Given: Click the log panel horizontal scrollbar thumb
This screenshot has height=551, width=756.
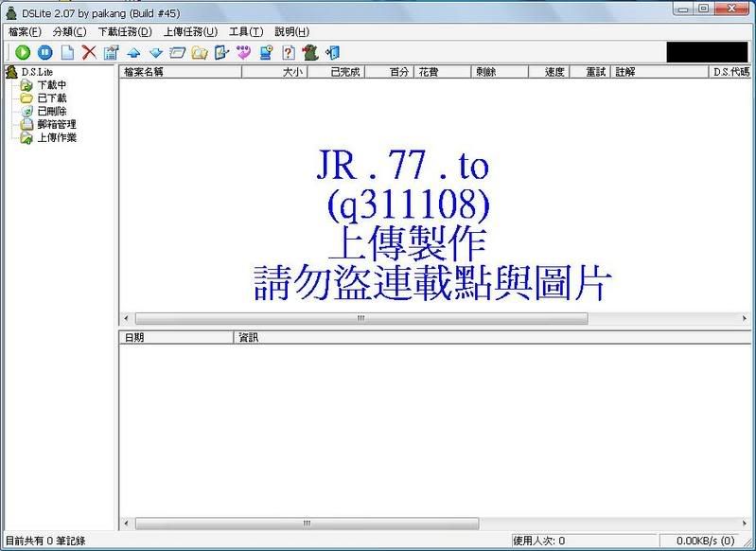Looking at the screenshot, I should (x=308, y=524).
